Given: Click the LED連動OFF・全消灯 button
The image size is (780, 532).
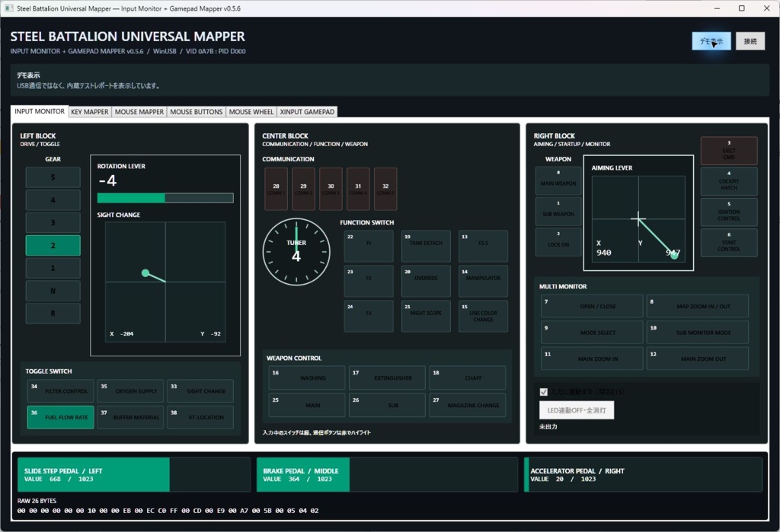Looking at the screenshot, I should 577,410.
